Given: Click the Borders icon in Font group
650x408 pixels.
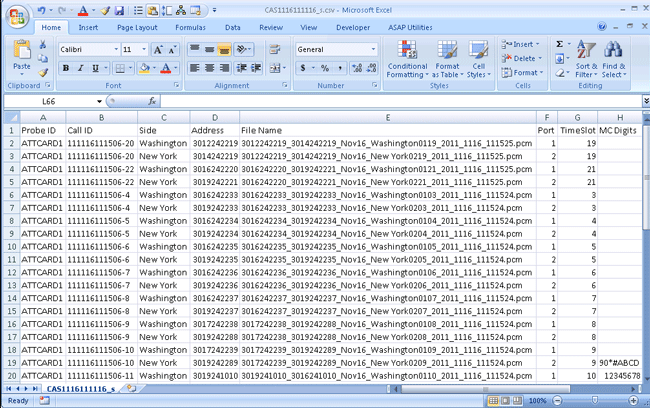Looking at the screenshot, I should click(120, 68).
